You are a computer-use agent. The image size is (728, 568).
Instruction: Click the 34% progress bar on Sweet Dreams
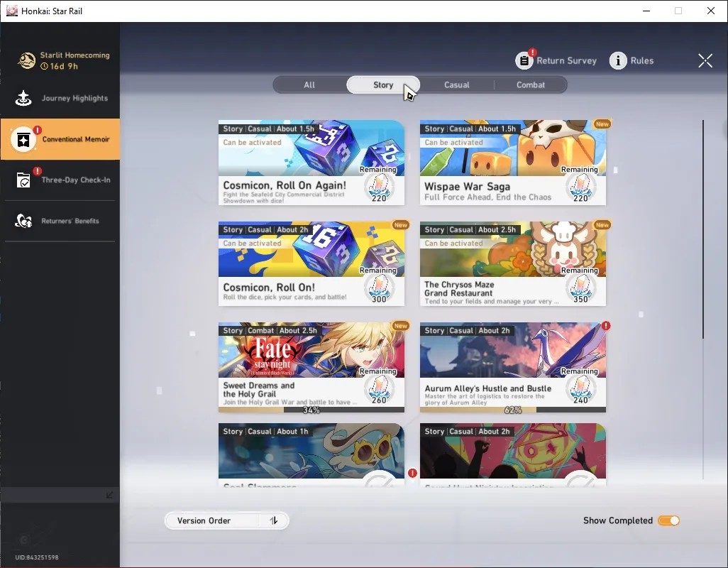click(311, 410)
